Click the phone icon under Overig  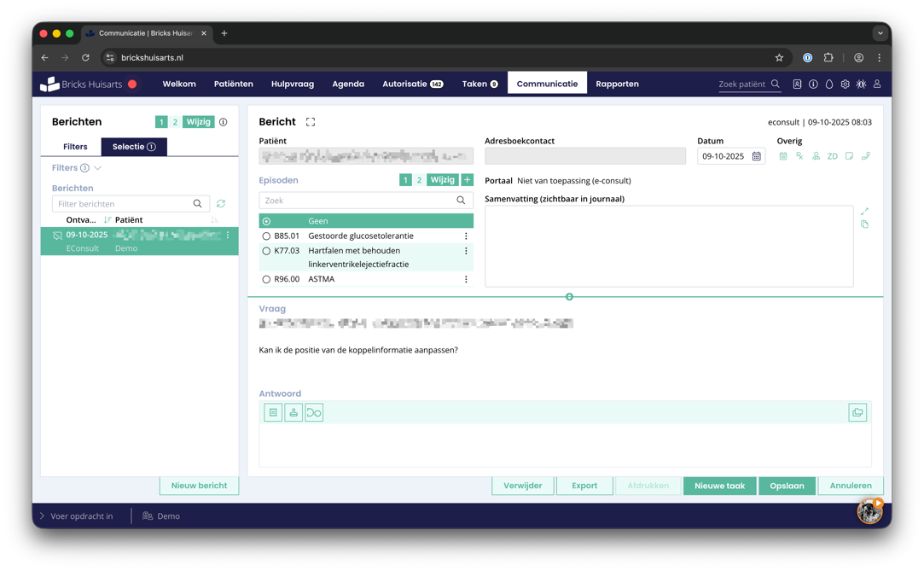pos(865,156)
